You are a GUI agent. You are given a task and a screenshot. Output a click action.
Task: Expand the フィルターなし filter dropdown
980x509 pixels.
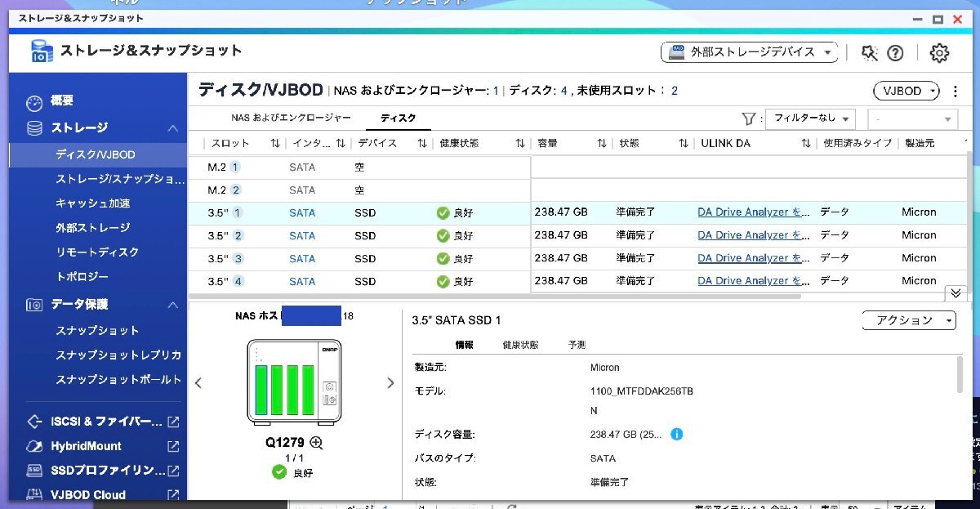tap(809, 119)
